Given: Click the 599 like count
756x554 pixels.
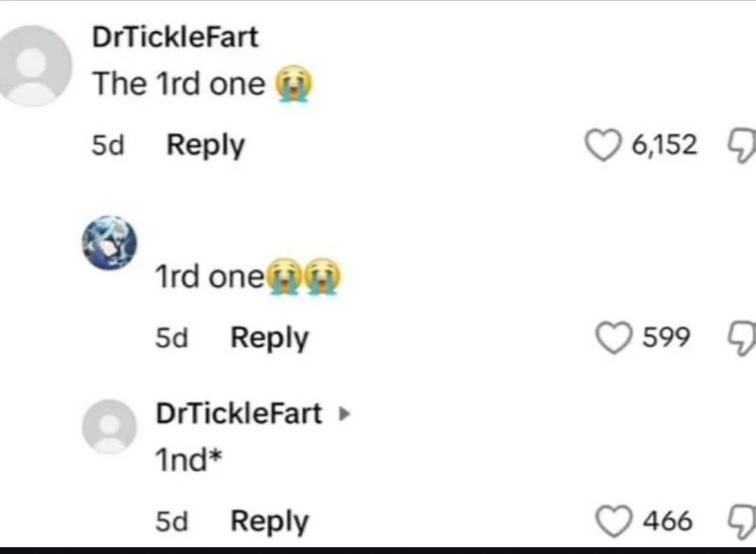Looking at the screenshot, I should pyautogui.click(x=666, y=339).
